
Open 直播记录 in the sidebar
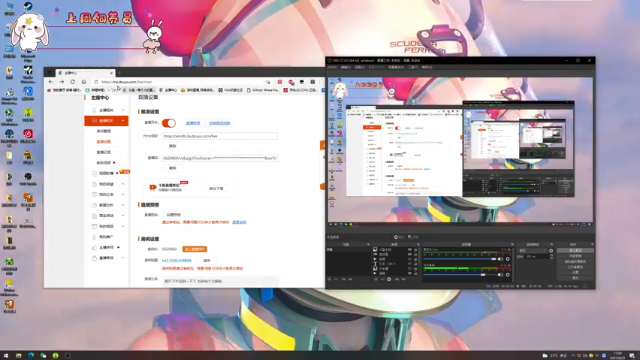[x=104, y=152]
